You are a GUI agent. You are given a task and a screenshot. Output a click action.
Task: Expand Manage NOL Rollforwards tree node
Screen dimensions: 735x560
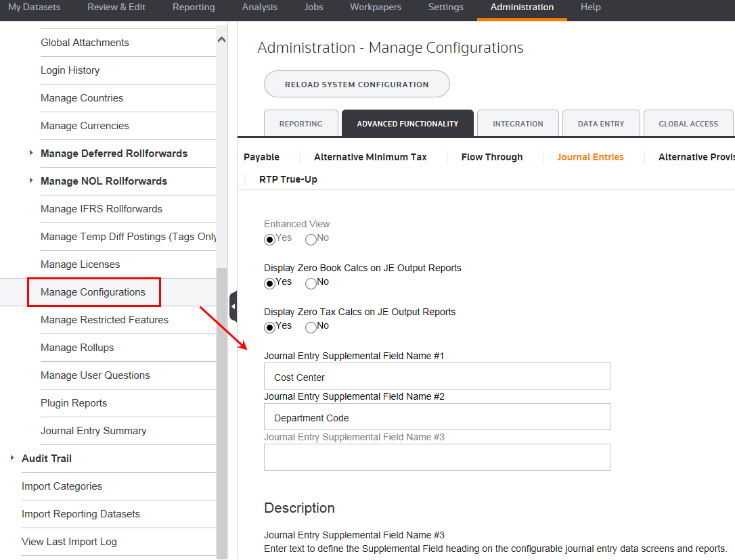point(31,181)
